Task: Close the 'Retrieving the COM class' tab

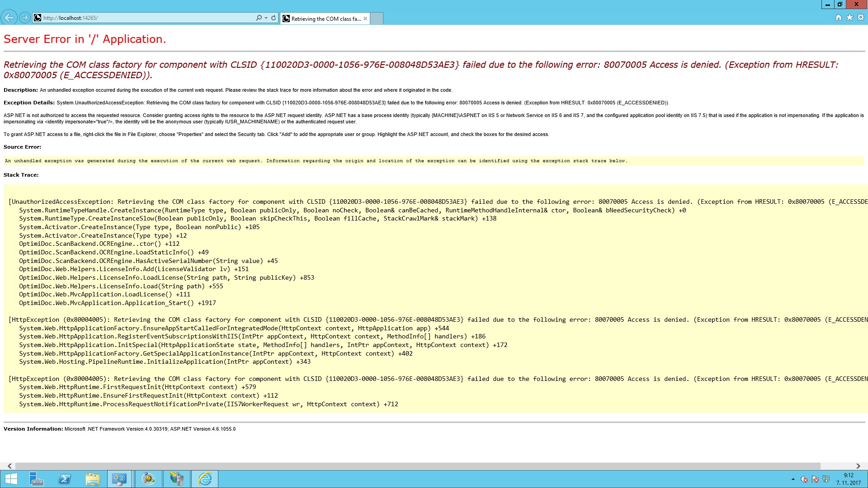Action: [x=365, y=19]
